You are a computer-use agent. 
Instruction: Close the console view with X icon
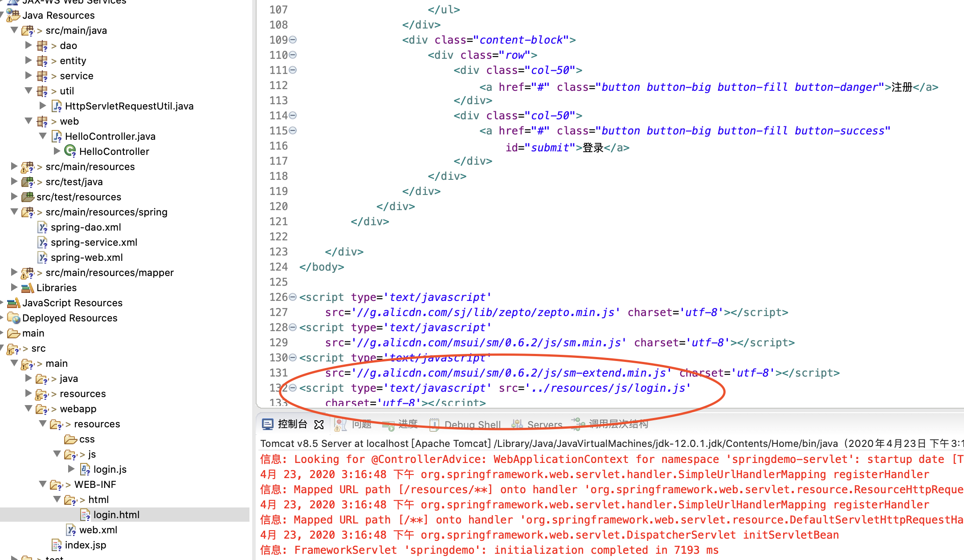(319, 424)
